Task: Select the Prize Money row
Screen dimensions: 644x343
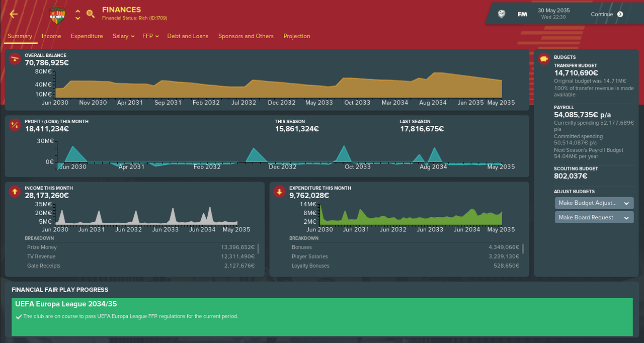Action: (x=141, y=247)
